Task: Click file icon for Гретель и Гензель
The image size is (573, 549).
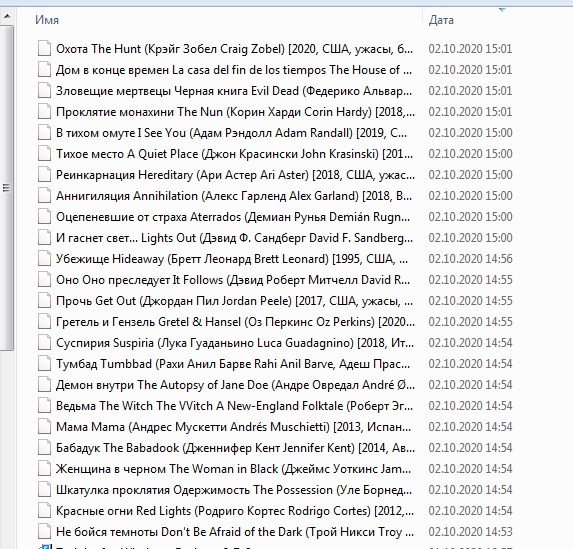Action: click(x=45, y=322)
